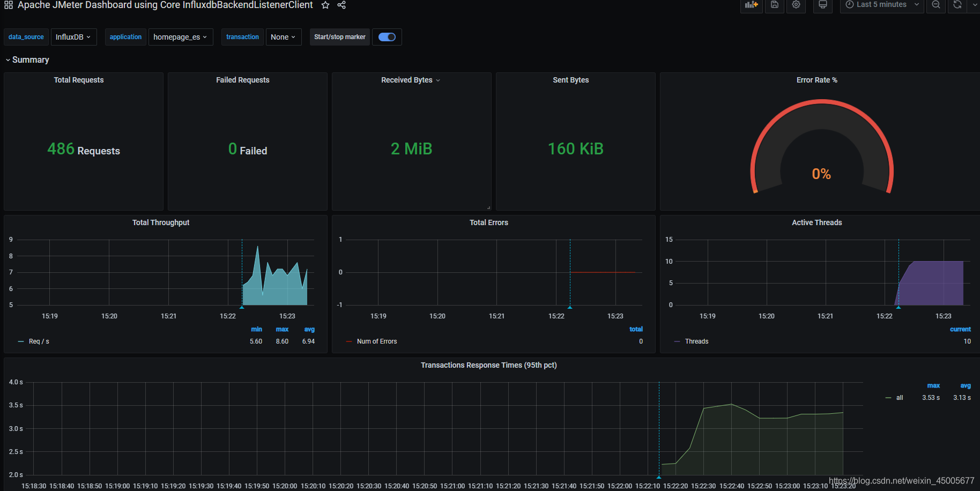
Task: Sort Throughput legend by max
Action: pyautogui.click(x=282, y=329)
